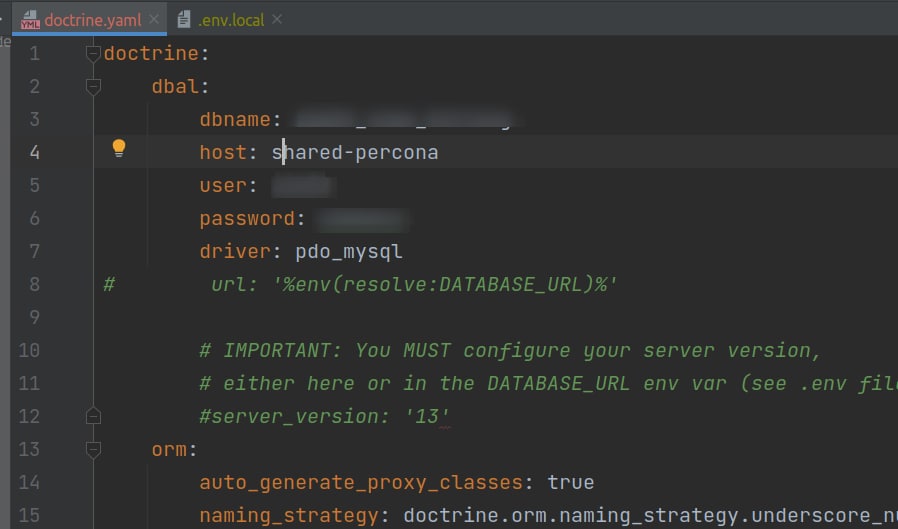Click the '# IMPORTANT: You MUST configure' comment
898x529 pixels.
click(x=510, y=350)
